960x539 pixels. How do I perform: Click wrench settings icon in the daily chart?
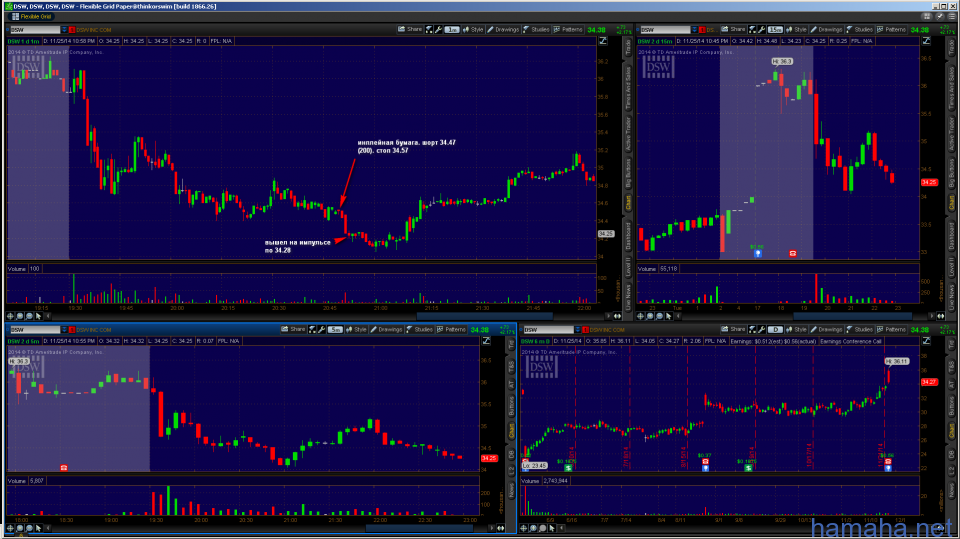click(762, 330)
